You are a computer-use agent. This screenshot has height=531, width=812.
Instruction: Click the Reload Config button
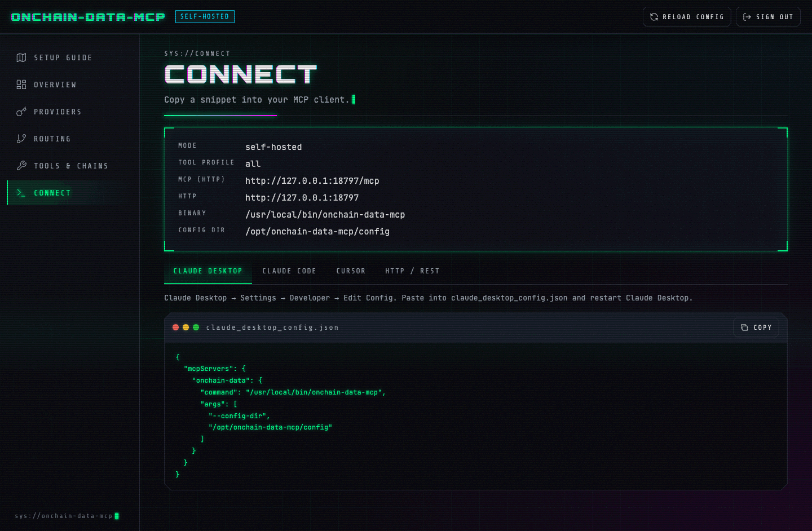coord(687,17)
